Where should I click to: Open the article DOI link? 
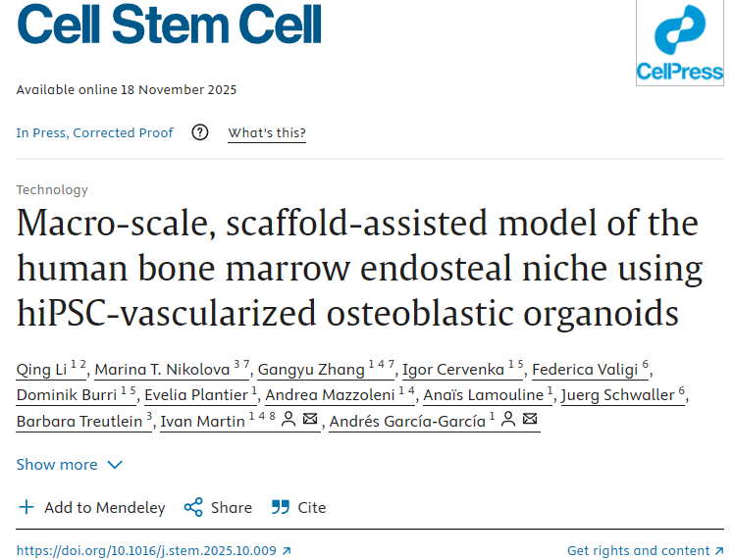147,550
